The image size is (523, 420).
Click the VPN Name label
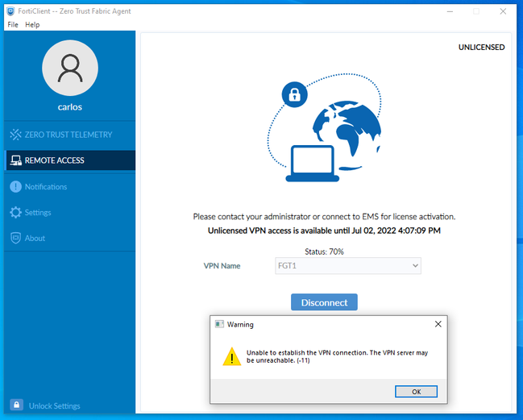(x=222, y=266)
